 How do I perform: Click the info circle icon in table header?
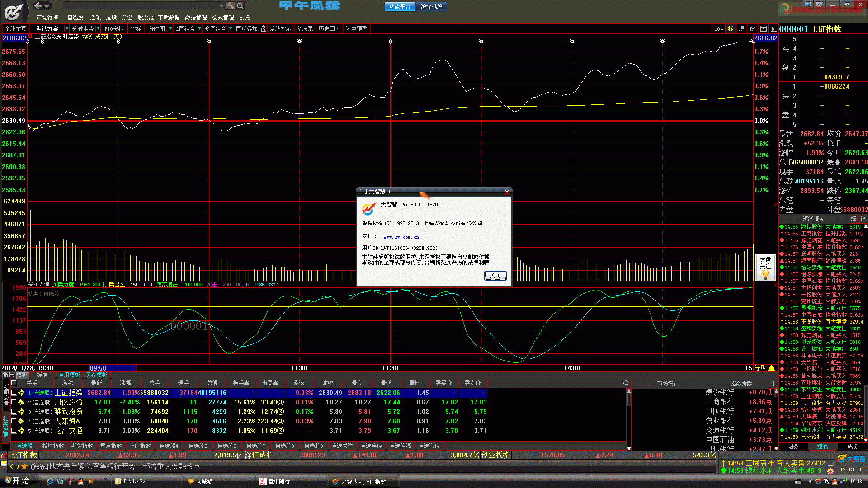pyautogui.click(x=626, y=383)
